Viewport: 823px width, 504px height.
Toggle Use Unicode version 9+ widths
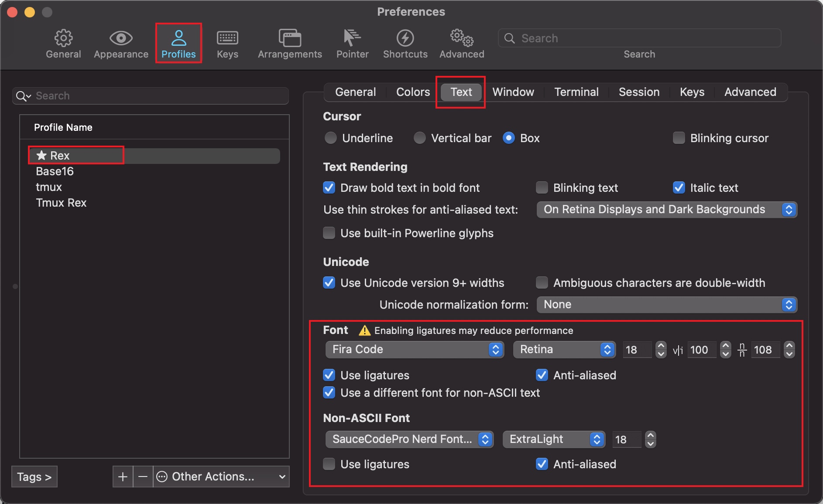pyautogui.click(x=329, y=283)
